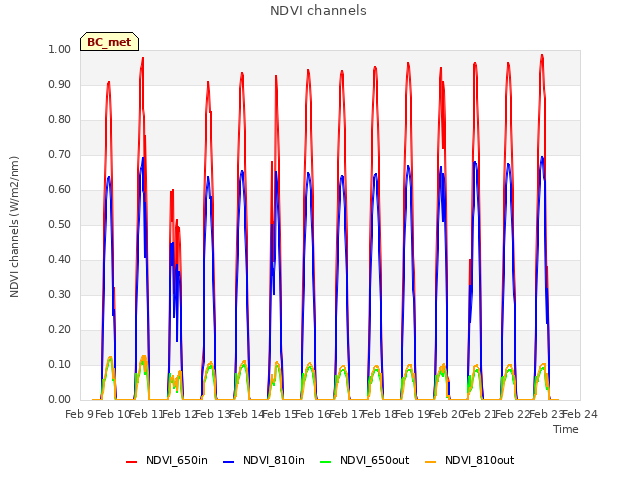Viewport: 640px width, 480px height.
Task: Click the red NDVI_650in legend swatch
Action: tap(131, 462)
